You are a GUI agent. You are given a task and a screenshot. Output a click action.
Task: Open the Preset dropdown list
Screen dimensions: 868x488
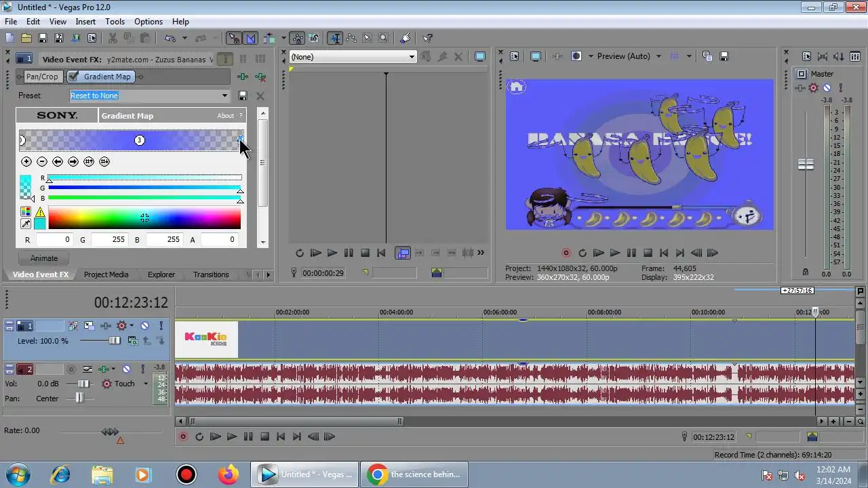point(224,96)
